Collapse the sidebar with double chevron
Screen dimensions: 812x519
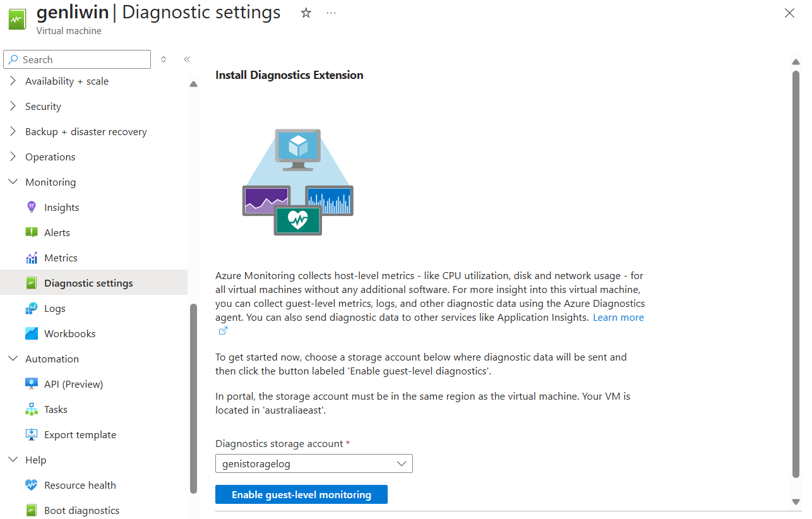(187, 59)
